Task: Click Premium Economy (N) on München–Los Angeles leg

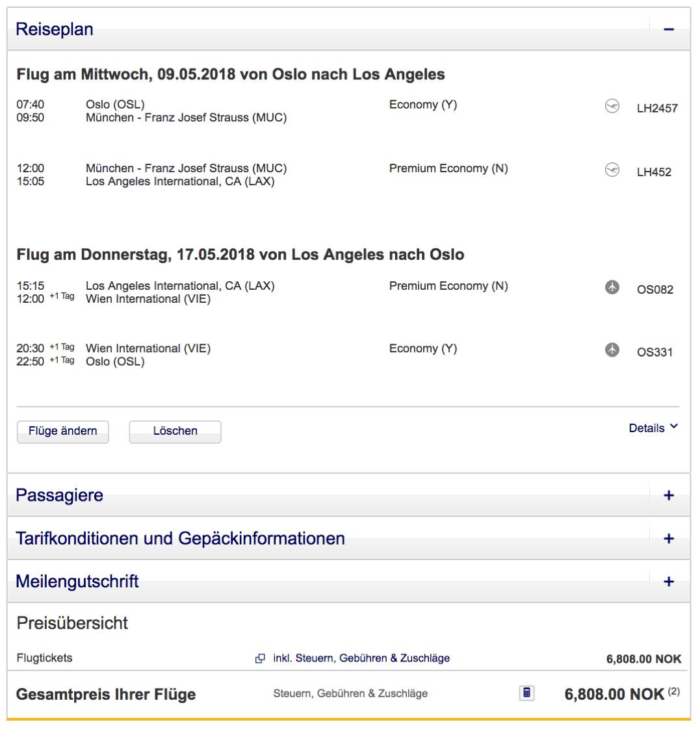Action: [x=448, y=168]
